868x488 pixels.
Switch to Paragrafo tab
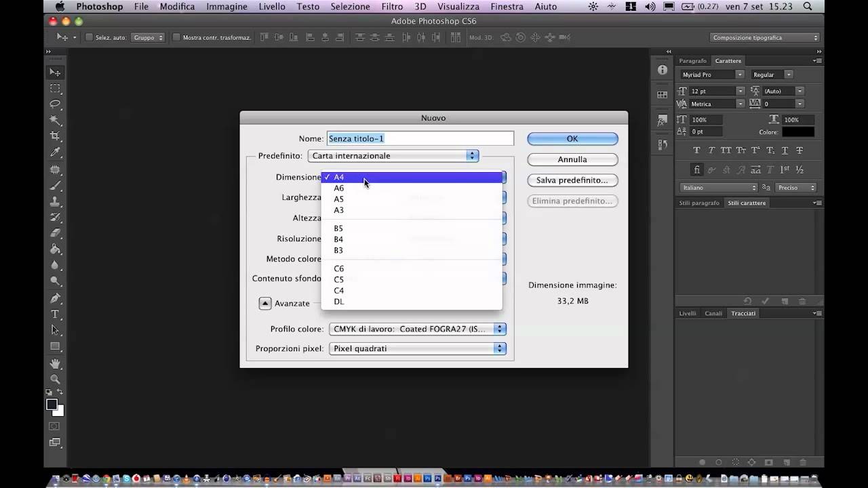coord(692,61)
